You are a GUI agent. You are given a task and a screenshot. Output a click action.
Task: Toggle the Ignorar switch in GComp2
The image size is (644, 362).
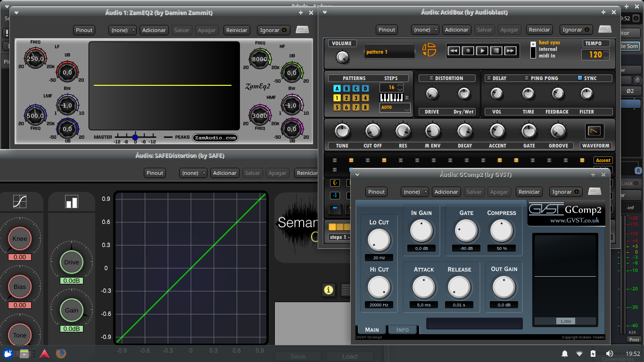pos(565,192)
